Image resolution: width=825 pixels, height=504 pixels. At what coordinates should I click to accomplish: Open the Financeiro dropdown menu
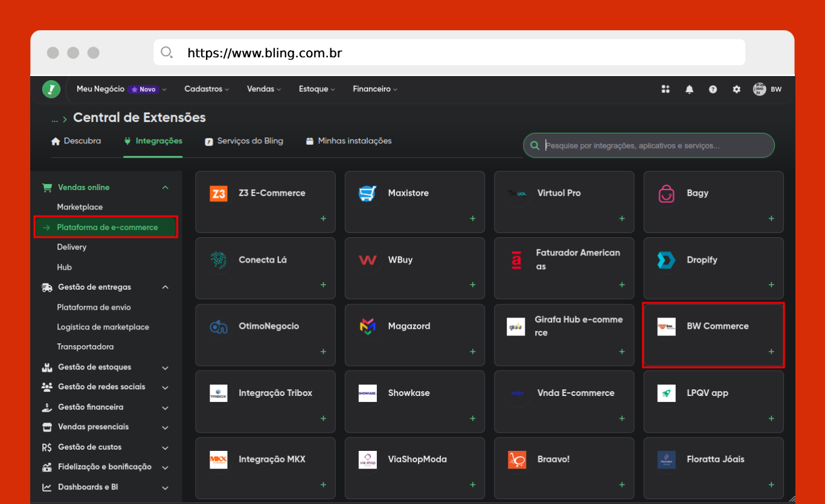click(375, 89)
